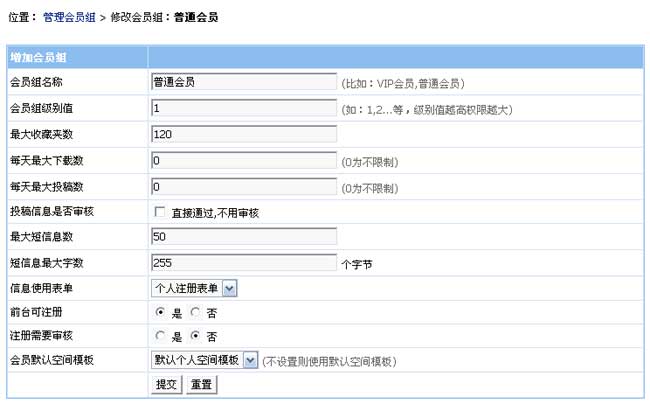This screenshot has width=650, height=404.
Task: Click the 会员组级别值 input field
Action: (244, 108)
